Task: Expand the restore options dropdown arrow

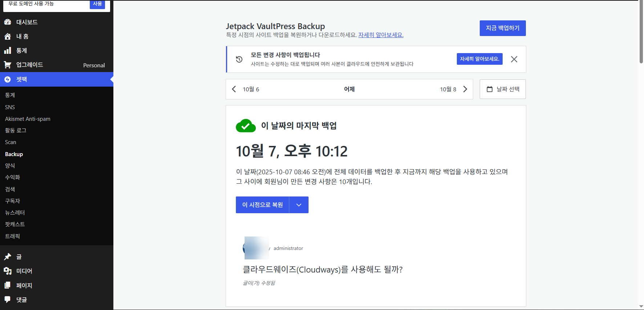Action: 299,205
